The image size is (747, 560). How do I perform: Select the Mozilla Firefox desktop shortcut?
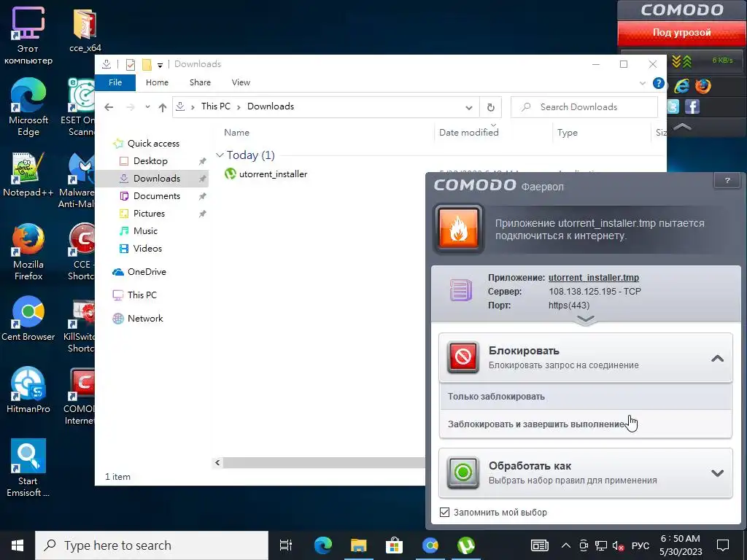(x=28, y=252)
